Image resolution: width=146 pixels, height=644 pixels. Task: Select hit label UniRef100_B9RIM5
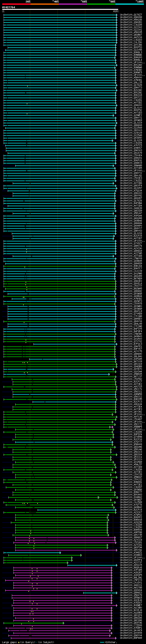tap(131, 399)
